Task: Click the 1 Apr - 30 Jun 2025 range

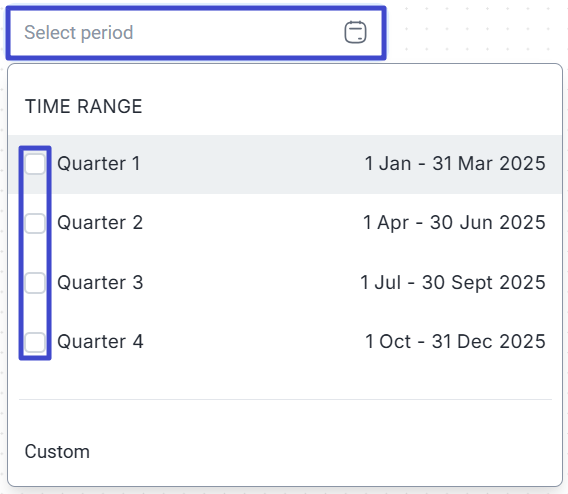Action: coord(454,222)
